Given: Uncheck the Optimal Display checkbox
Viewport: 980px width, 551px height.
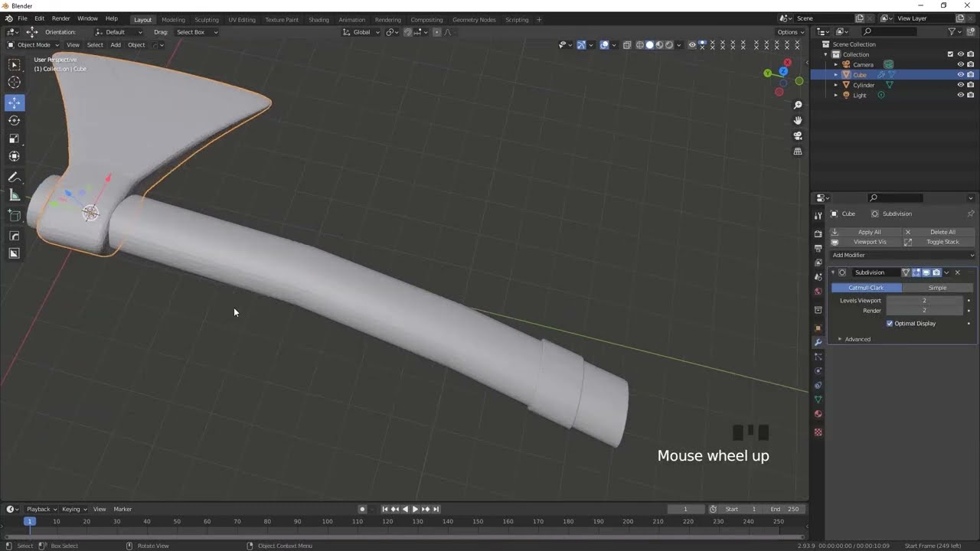Looking at the screenshot, I should pyautogui.click(x=890, y=324).
